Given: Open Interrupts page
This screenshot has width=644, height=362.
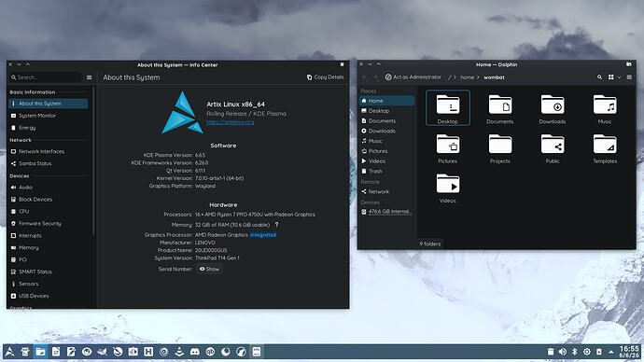Looking at the screenshot, I should [48, 236].
